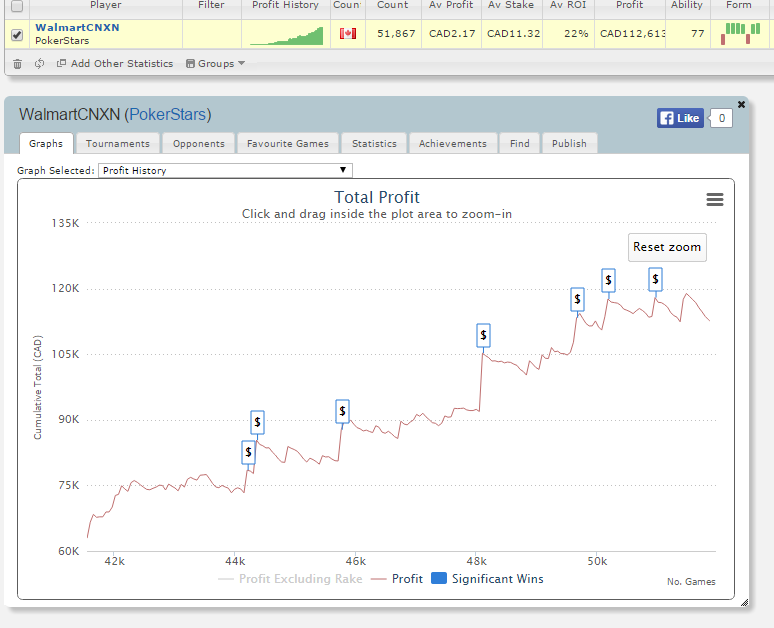Screen dimensions: 774x628
Task: Click the significant win marker near 46k
Action: click(x=342, y=411)
